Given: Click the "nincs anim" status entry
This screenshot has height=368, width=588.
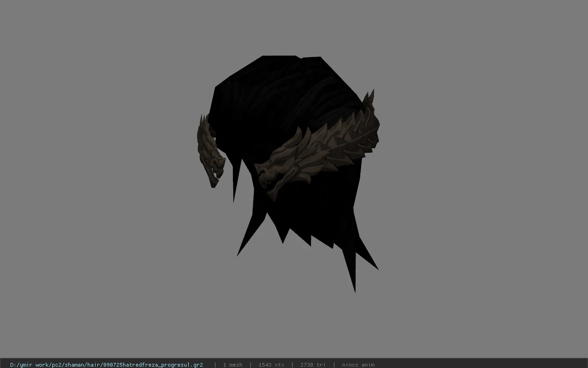Looking at the screenshot, I should 358,365.
